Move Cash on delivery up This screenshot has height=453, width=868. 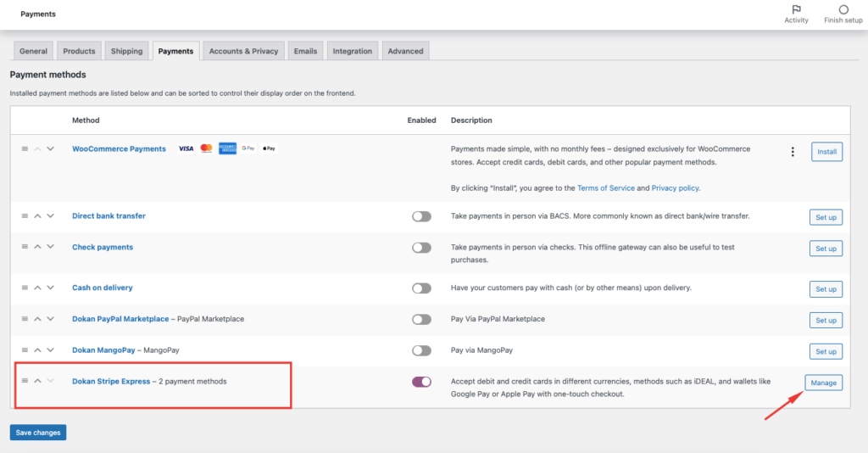tap(37, 288)
